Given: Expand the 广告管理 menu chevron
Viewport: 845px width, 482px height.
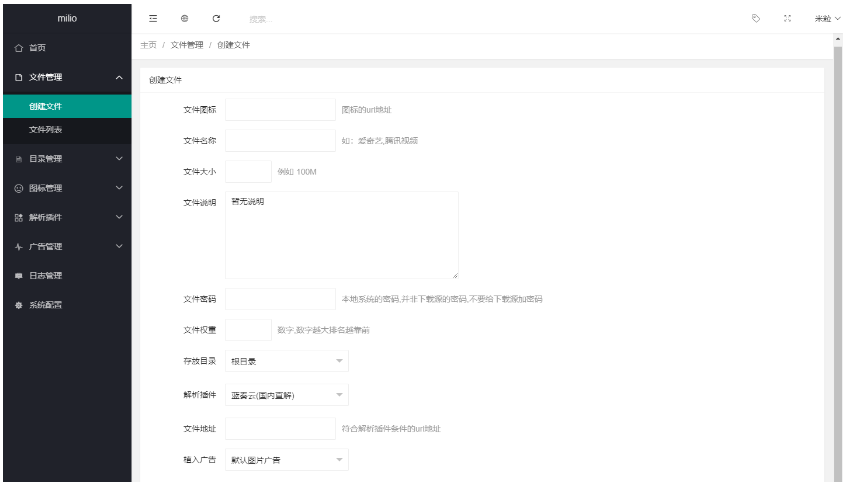Looking at the screenshot, I should pyautogui.click(x=119, y=246).
